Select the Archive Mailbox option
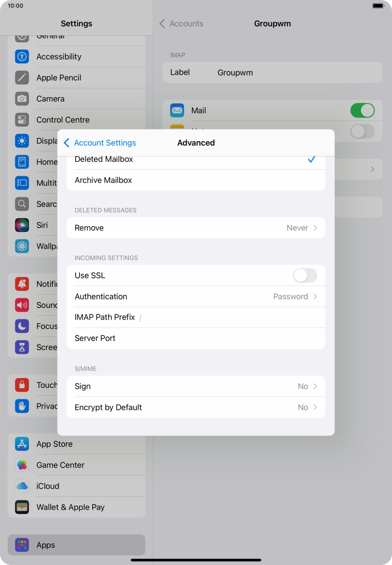Image resolution: width=392 pixels, height=565 pixels. 196,180
